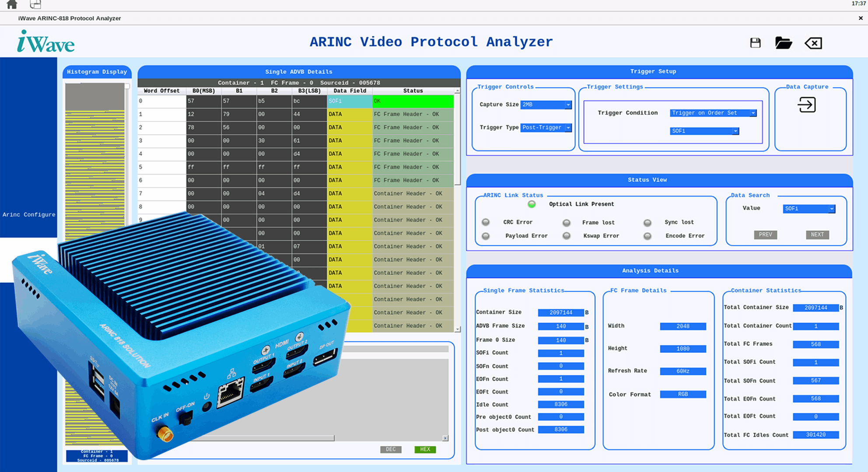Click the CRC Error indicator
Image resolution: width=868 pixels, height=472 pixels.
tap(486, 222)
